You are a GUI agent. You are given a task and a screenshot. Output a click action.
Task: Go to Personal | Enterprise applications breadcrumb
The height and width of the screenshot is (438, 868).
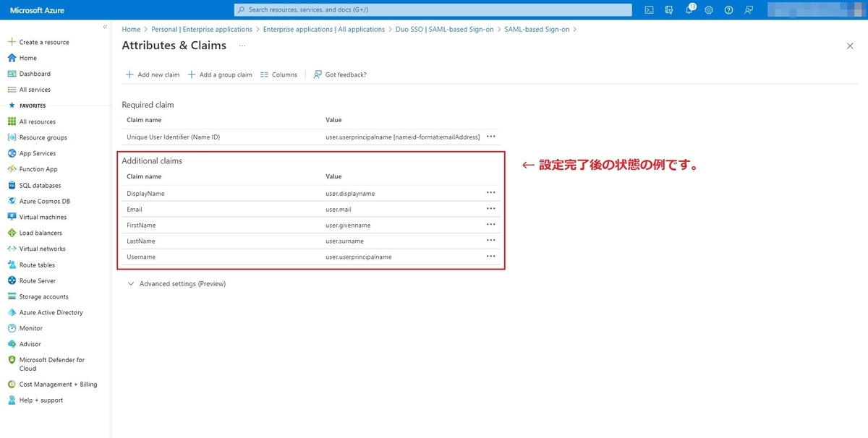pos(202,30)
